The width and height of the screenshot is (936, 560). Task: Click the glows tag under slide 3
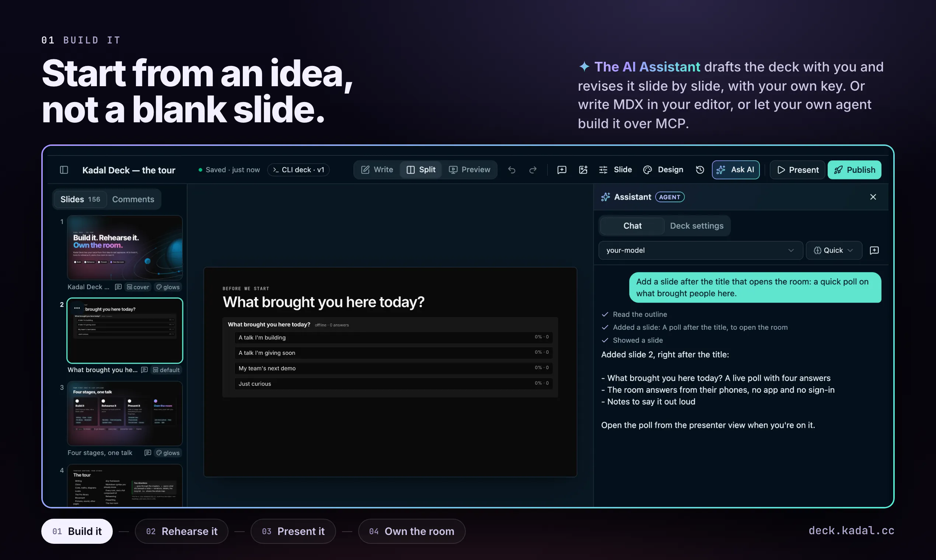tap(168, 453)
